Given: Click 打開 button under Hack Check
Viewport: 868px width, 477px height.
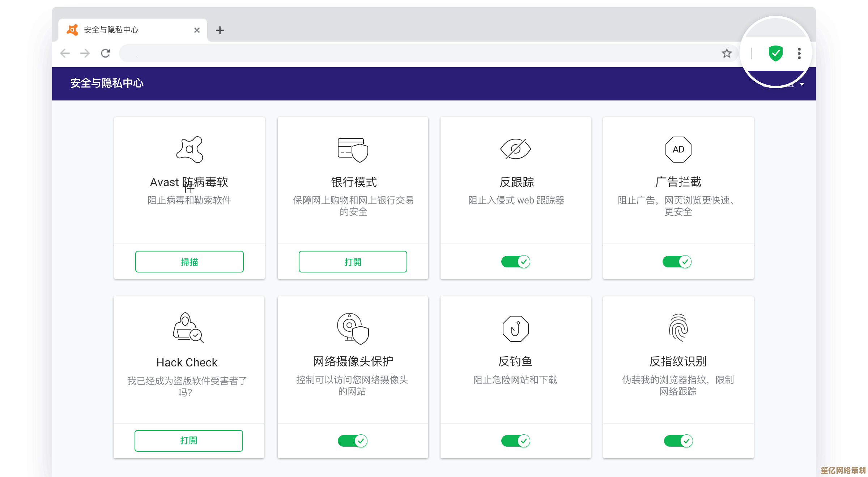Looking at the screenshot, I should [x=188, y=441].
